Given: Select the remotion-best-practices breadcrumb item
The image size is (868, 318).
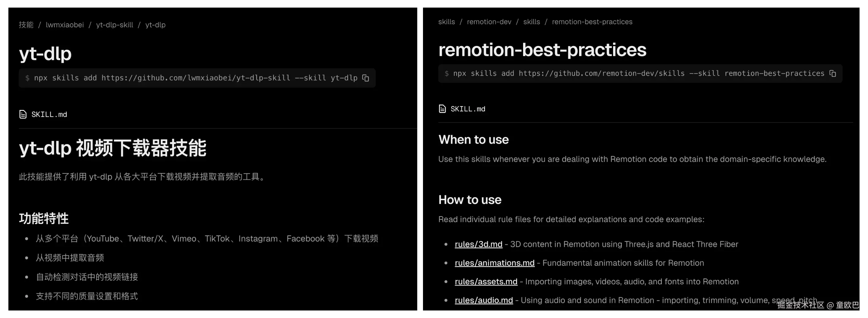Looking at the screenshot, I should (592, 22).
